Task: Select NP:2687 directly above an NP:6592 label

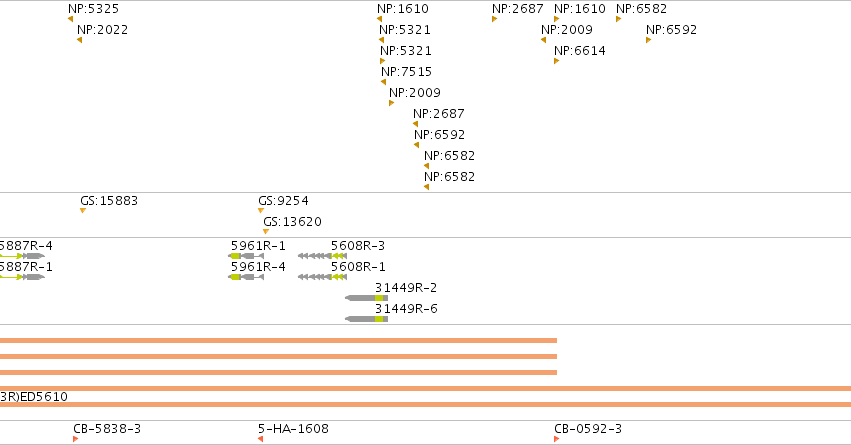Action: 439,114
